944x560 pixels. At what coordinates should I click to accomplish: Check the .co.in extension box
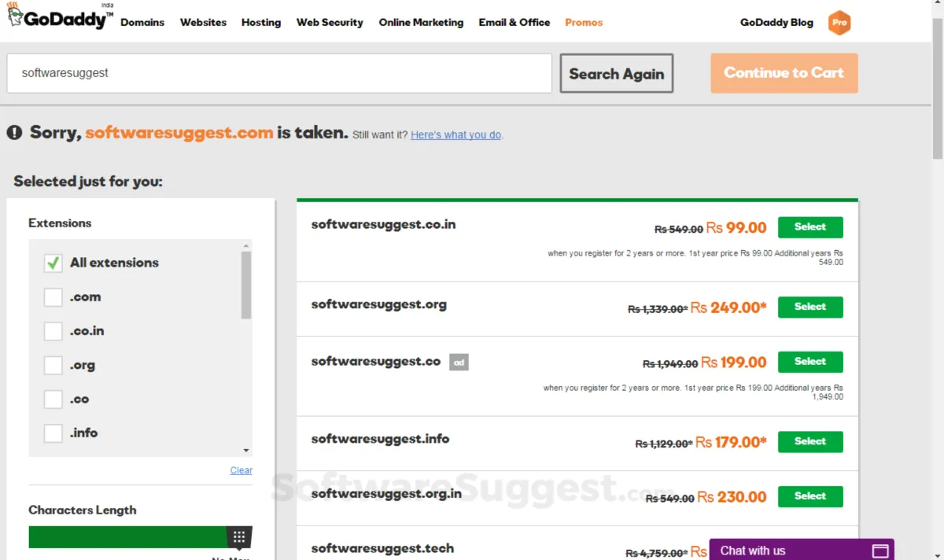(x=53, y=331)
